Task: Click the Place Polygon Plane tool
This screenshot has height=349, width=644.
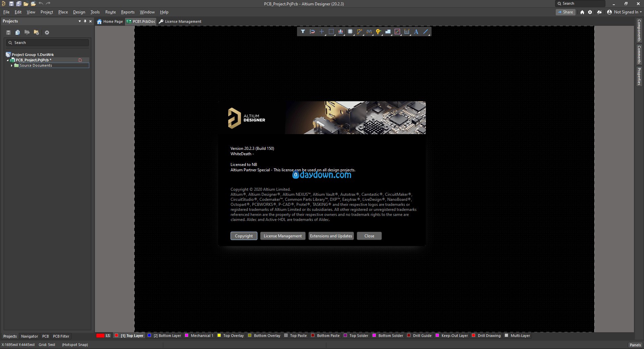Action: click(x=388, y=32)
